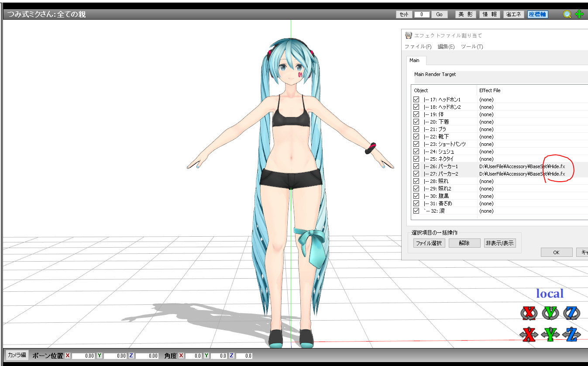Screen dimensions: 588x366
Task: Click the bone position Y field
Action: coord(115,356)
